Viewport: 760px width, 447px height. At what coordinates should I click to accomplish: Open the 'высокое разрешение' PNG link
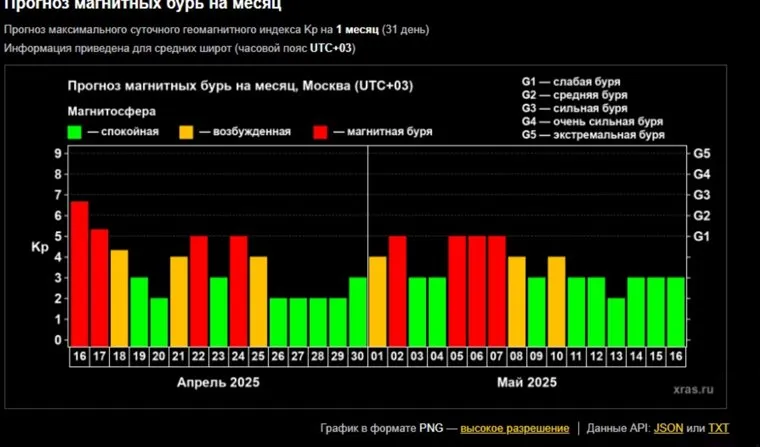514,428
